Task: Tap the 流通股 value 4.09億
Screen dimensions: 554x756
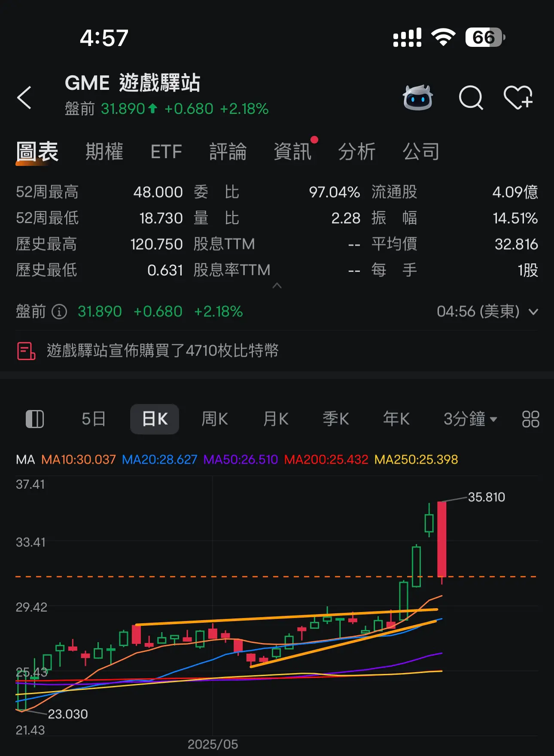Action: point(515,192)
